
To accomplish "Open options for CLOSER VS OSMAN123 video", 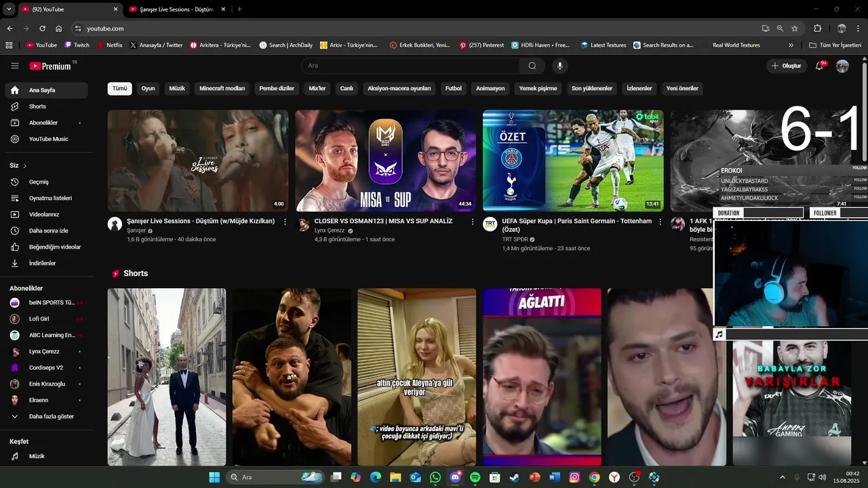I will click(x=473, y=222).
